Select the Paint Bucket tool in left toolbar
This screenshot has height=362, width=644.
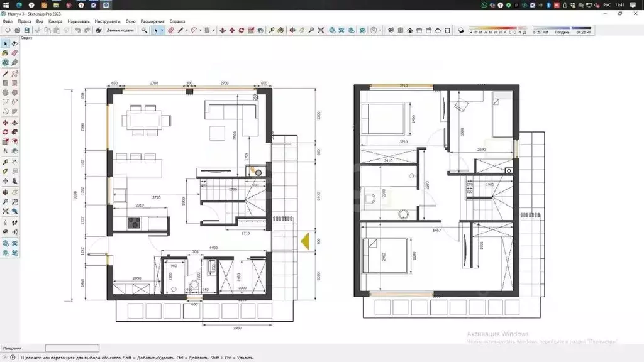[5, 53]
